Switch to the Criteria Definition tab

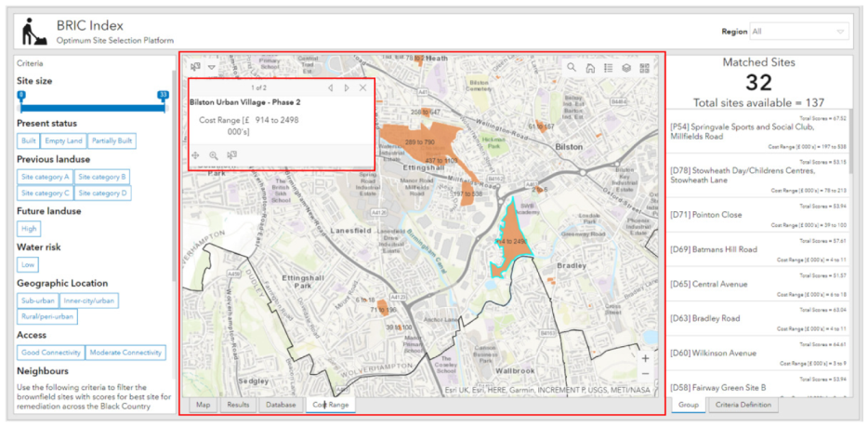tap(743, 405)
